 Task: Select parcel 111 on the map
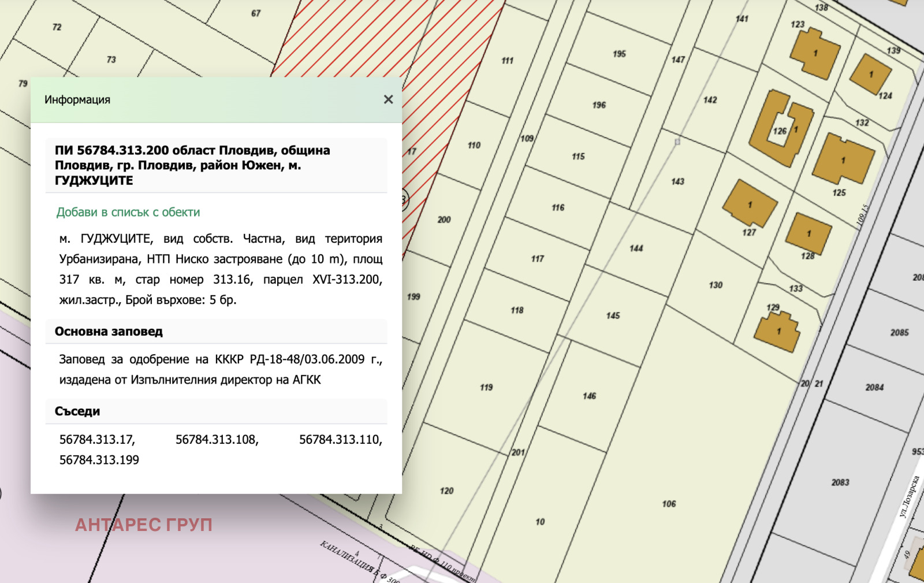507,60
